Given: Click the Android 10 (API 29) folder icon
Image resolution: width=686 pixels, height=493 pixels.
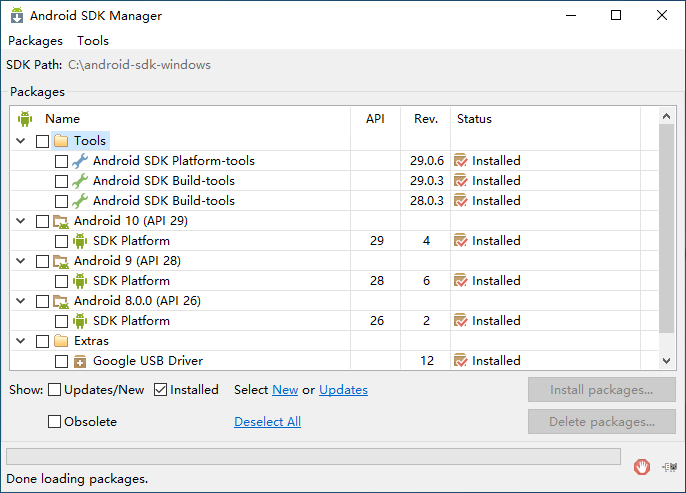Looking at the screenshot, I should 61,221.
